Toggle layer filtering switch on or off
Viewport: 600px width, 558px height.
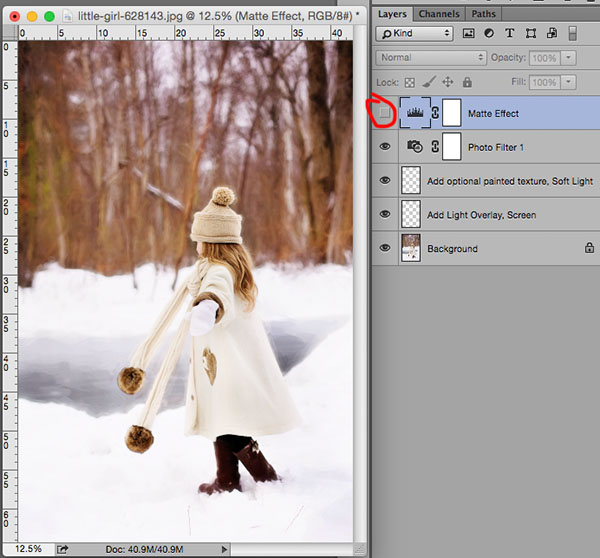coord(572,33)
